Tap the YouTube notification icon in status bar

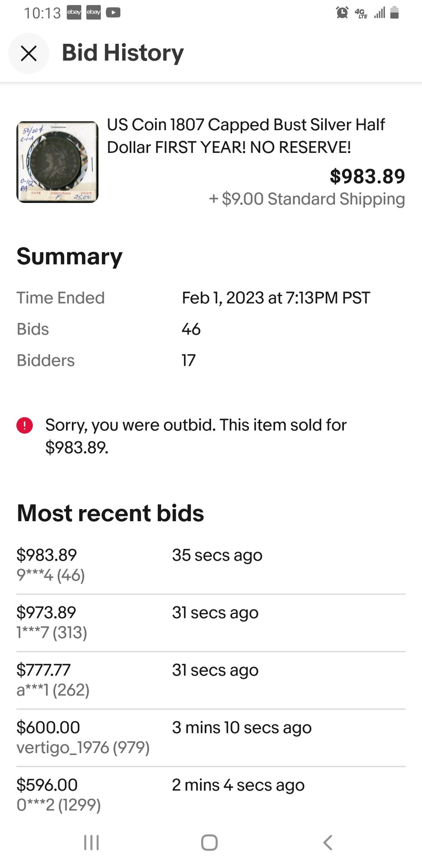[113, 12]
